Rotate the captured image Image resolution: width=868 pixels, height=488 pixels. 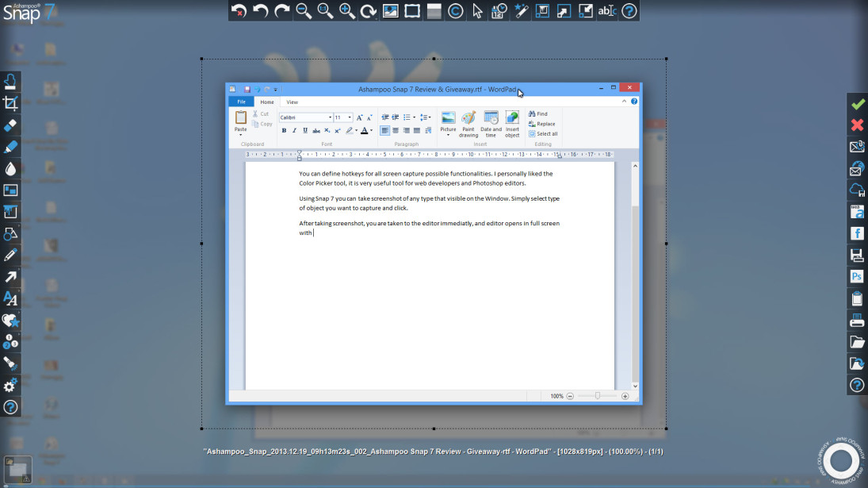pos(369,11)
